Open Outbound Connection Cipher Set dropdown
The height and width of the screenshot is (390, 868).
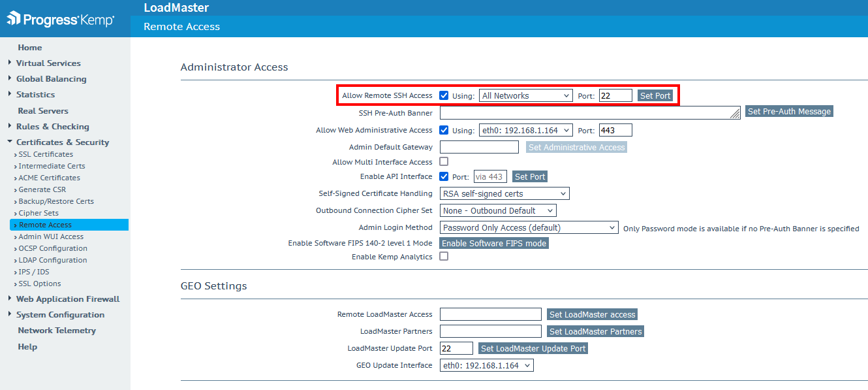pyautogui.click(x=498, y=210)
